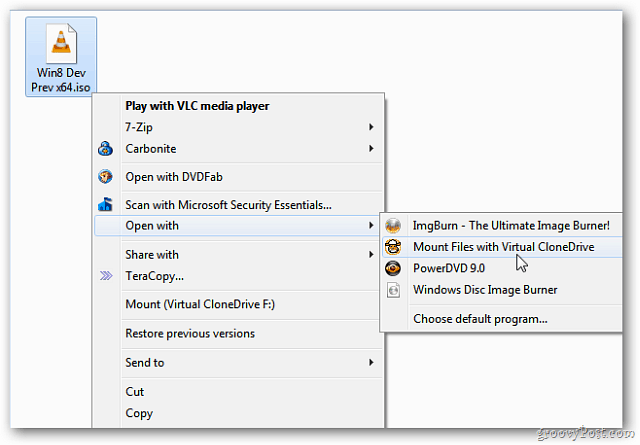Click the Windows Disc Image Burner icon
Screen dimensions: 640x445
point(393,290)
